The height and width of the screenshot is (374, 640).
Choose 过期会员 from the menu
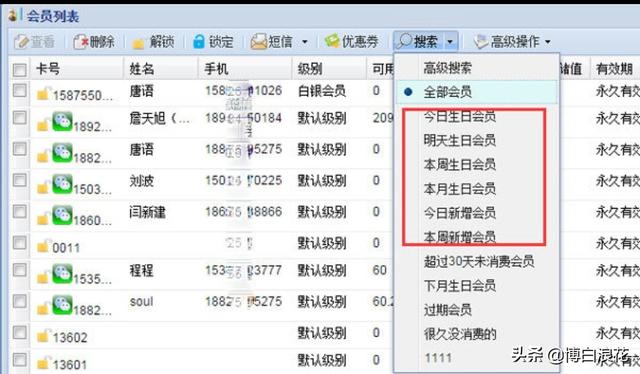point(447,310)
